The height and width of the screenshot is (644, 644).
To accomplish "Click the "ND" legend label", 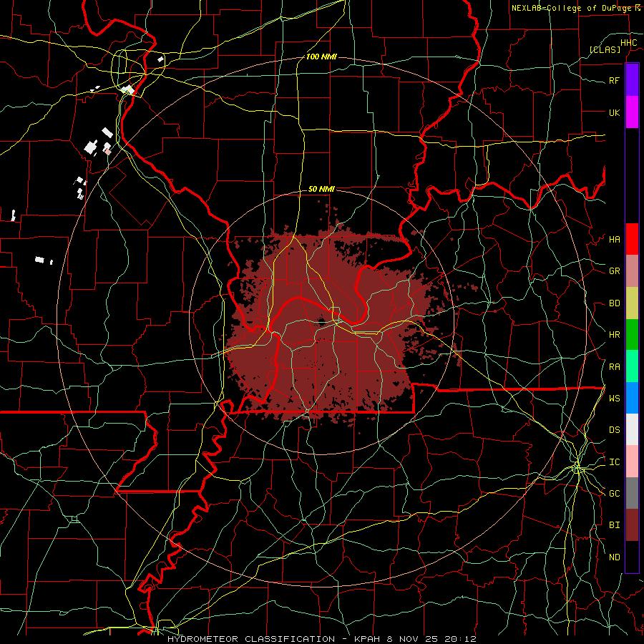I will tap(614, 557).
